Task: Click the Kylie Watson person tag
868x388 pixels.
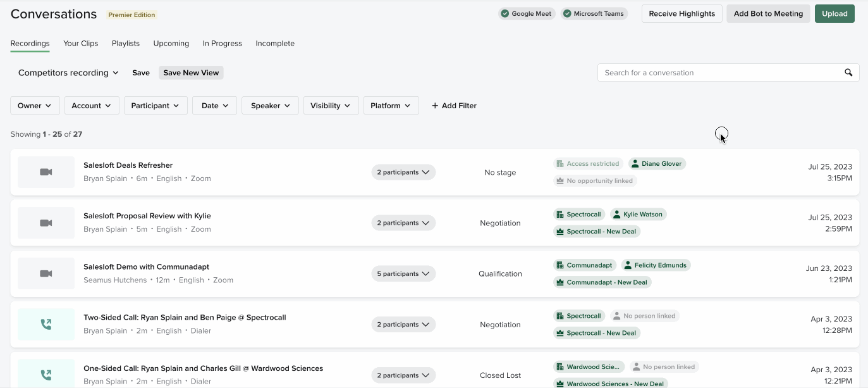Action: 638,214
